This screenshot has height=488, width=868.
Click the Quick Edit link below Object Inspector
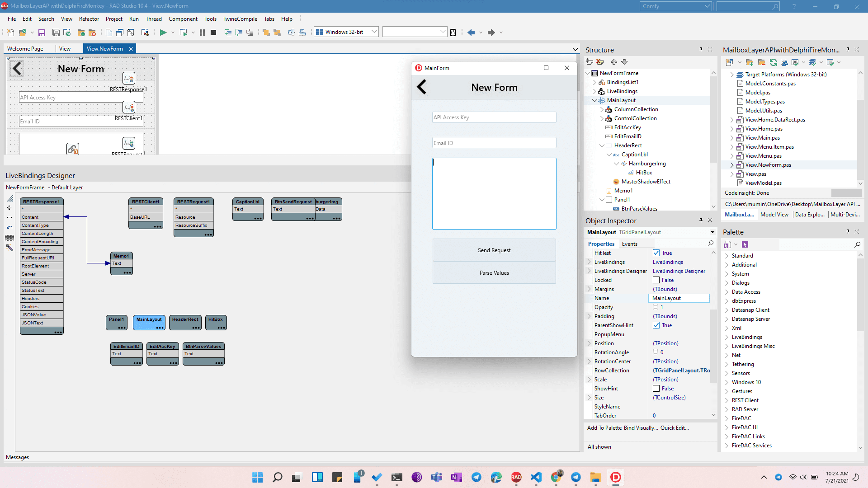click(x=675, y=427)
